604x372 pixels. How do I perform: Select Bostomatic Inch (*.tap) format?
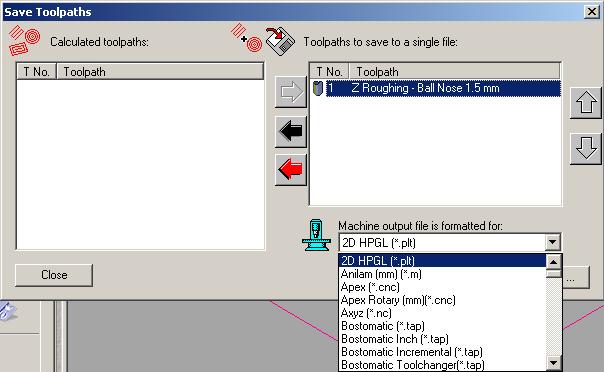(x=395, y=339)
